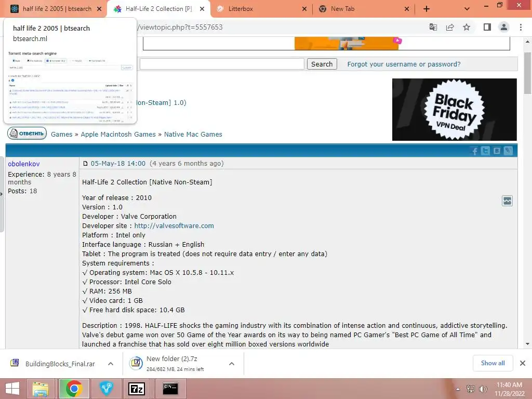Open the Chrome profile avatar menu
The image size is (532, 399).
(x=504, y=27)
